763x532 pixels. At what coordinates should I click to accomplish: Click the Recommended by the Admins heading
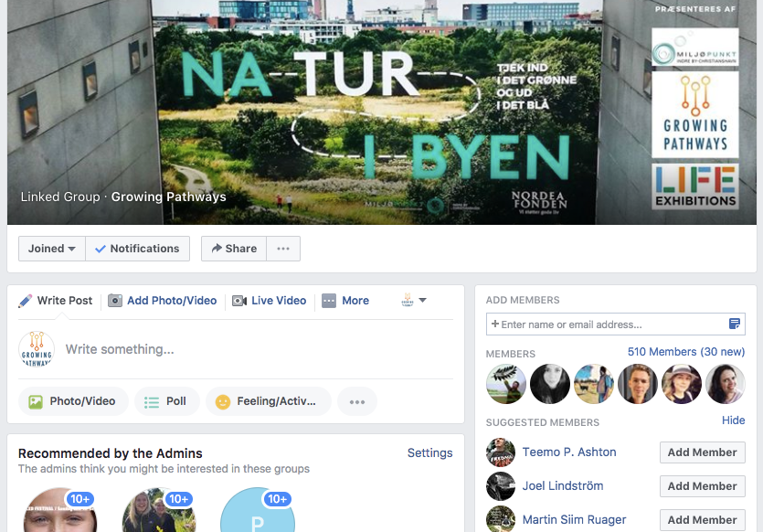point(111,453)
